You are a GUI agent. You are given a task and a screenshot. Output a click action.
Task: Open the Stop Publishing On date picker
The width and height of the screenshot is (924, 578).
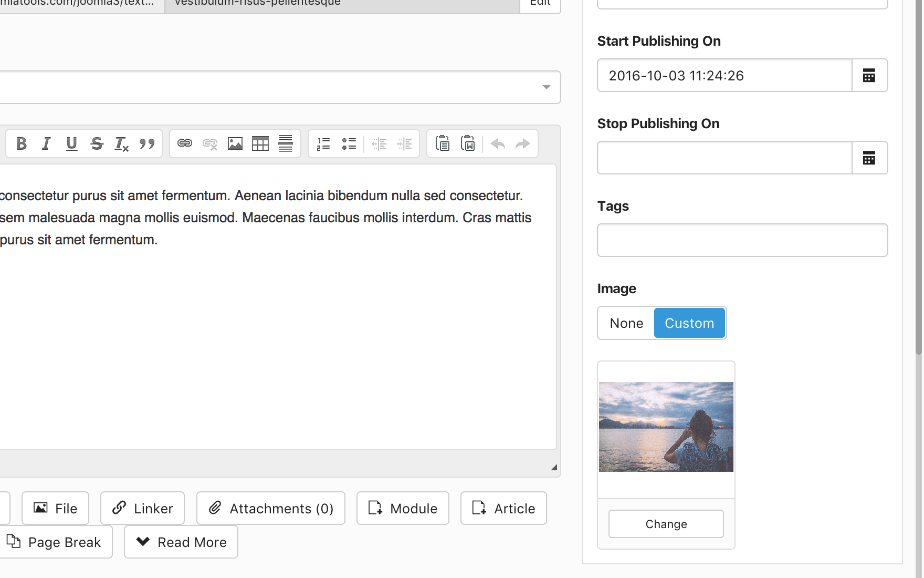(x=869, y=158)
